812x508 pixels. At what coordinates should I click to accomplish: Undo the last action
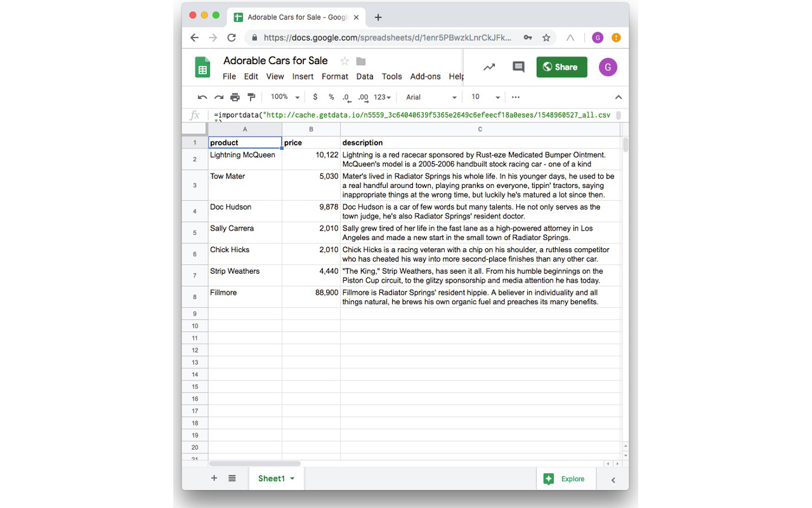[202, 97]
